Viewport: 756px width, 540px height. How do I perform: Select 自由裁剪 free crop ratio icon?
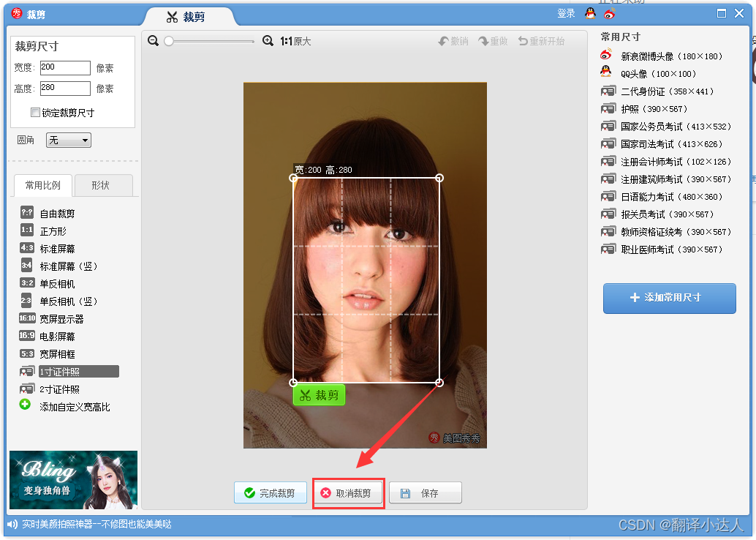[27, 212]
